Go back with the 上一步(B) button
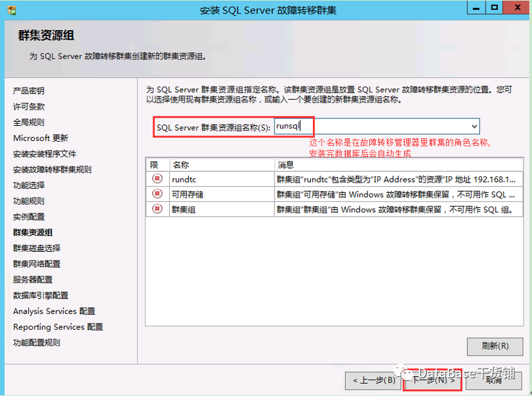The image size is (532, 396). coord(374,380)
